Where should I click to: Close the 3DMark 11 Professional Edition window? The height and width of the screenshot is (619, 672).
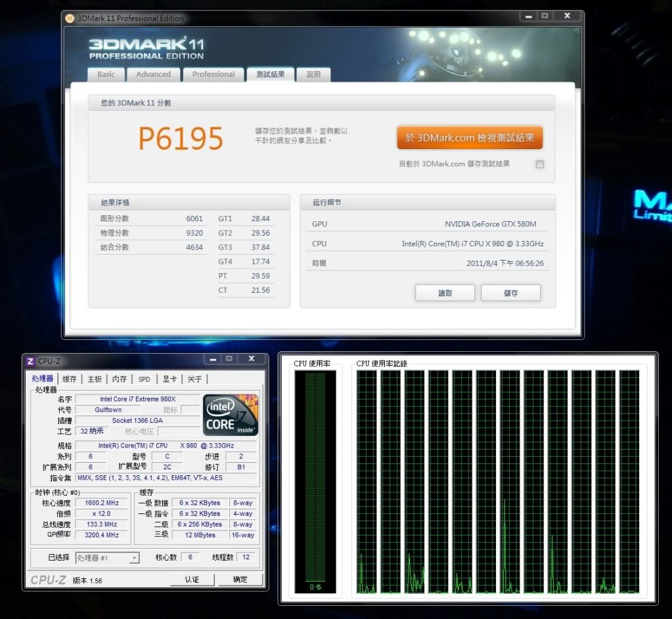[x=567, y=16]
